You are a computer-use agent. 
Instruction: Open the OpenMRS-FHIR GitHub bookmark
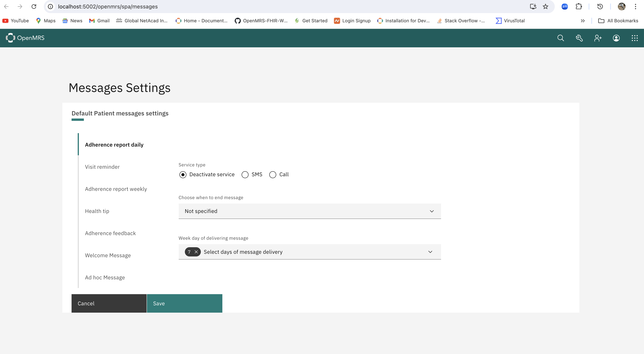point(261,21)
